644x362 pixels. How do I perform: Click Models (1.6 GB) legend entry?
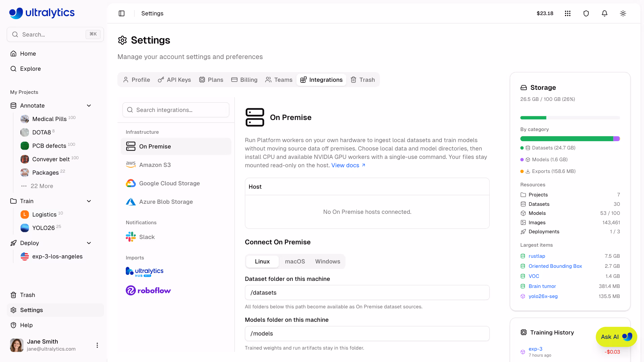coord(544,160)
